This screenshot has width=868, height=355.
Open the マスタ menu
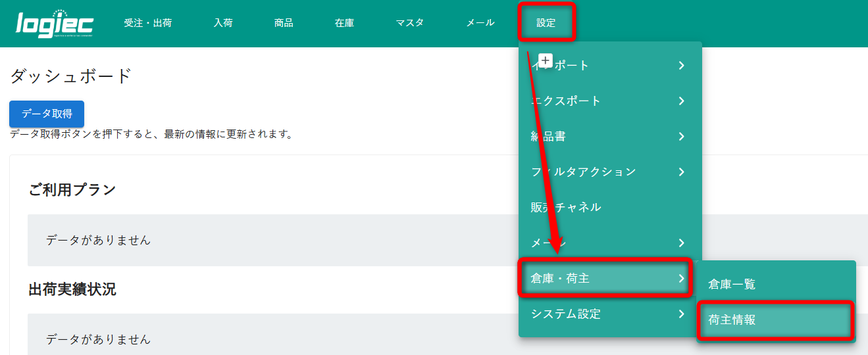tap(409, 23)
